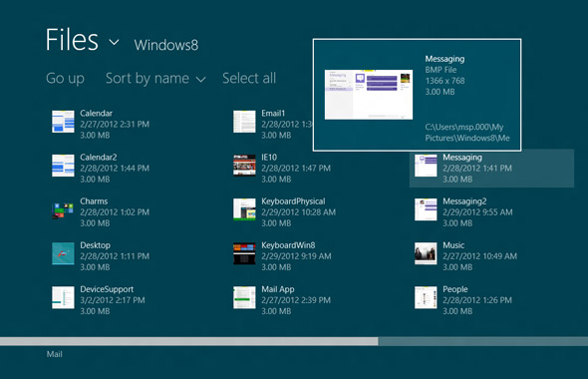Screen dimensions: 588x379
Task: Click the Calendar file name
Action: click(x=96, y=113)
